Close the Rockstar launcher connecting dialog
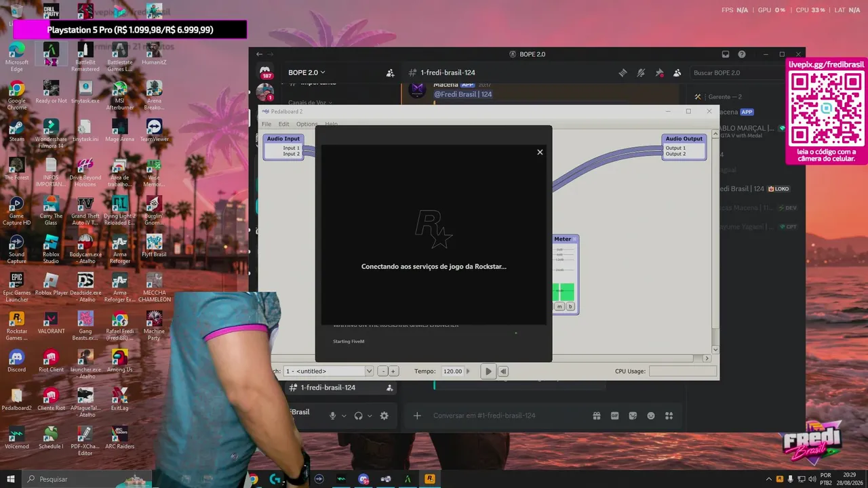 [x=540, y=152]
